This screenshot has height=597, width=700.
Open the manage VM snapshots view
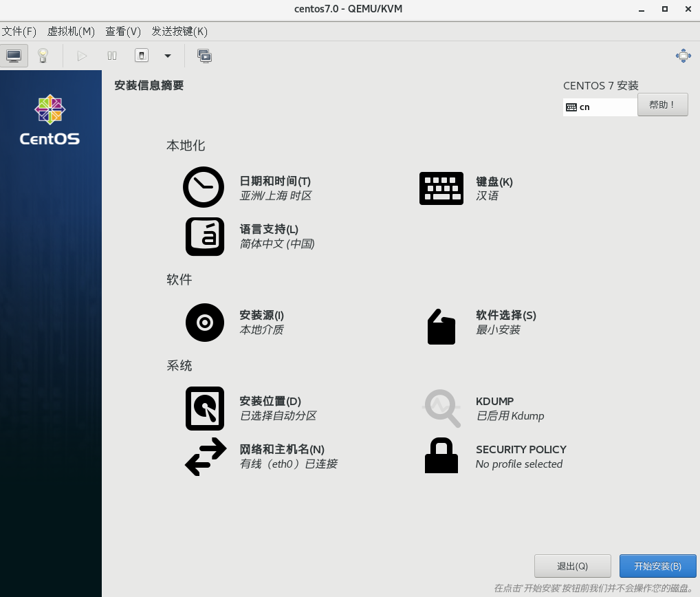(204, 56)
